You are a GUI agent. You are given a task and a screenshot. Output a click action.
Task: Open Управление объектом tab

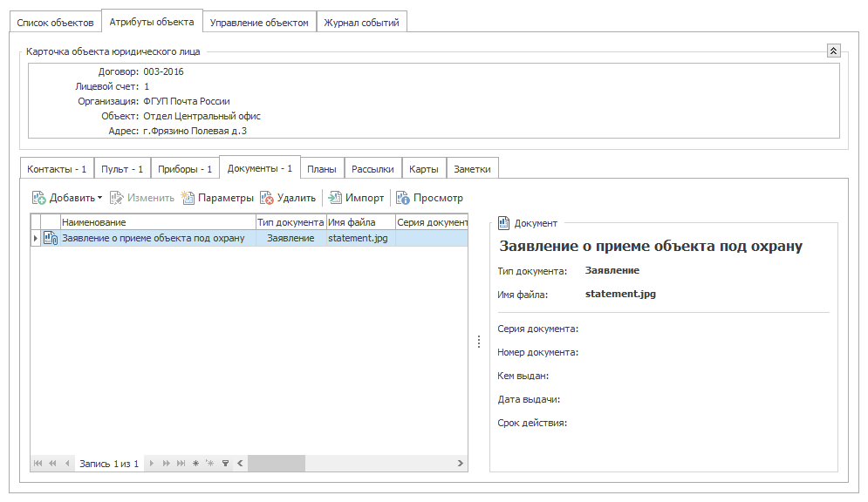point(259,23)
